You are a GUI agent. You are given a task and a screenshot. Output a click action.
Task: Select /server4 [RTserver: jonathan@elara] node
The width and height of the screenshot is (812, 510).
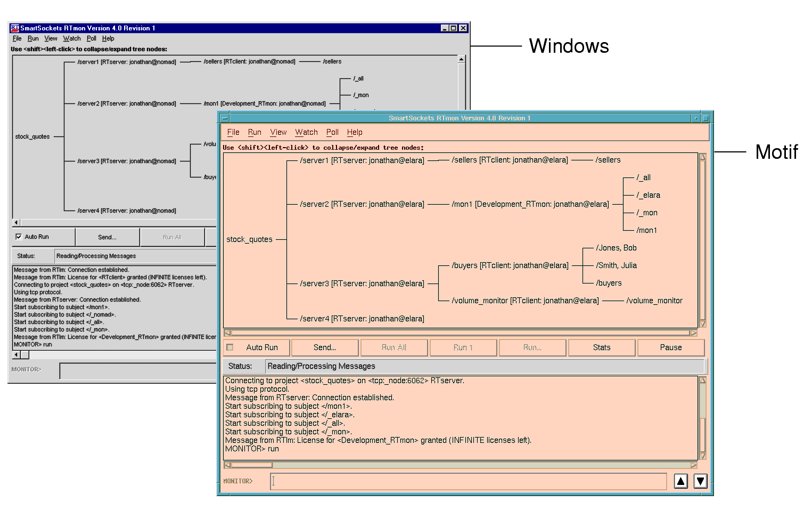click(x=362, y=319)
